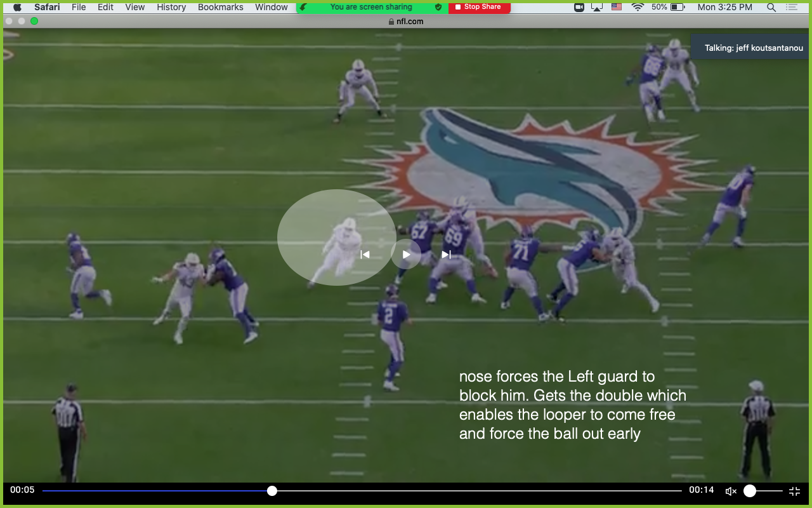Click the battery 50% indicator
The height and width of the screenshot is (508, 812).
point(669,7)
